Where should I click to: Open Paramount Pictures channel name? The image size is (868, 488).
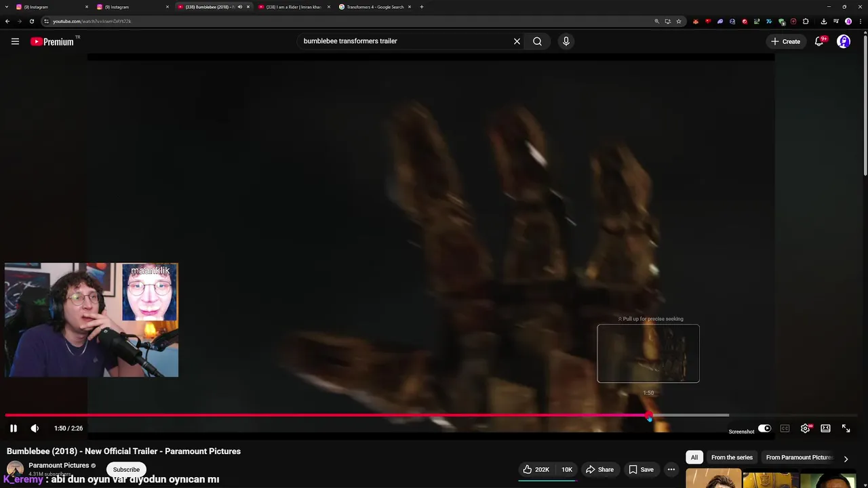(x=59, y=466)
